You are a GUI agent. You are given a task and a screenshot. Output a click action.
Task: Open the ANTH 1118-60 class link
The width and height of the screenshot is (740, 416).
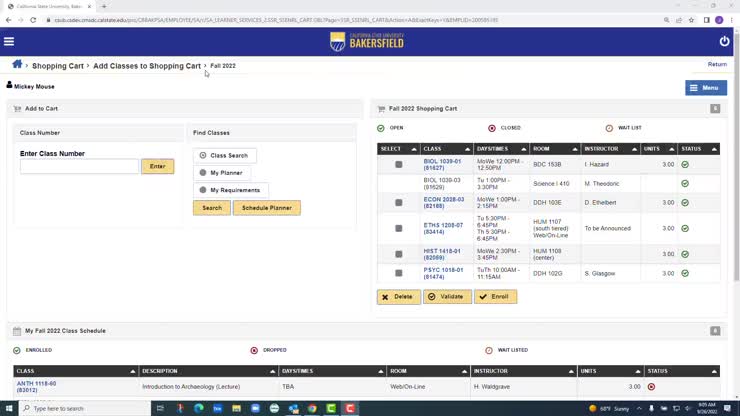pyautogui.click(x=36, y=387)
